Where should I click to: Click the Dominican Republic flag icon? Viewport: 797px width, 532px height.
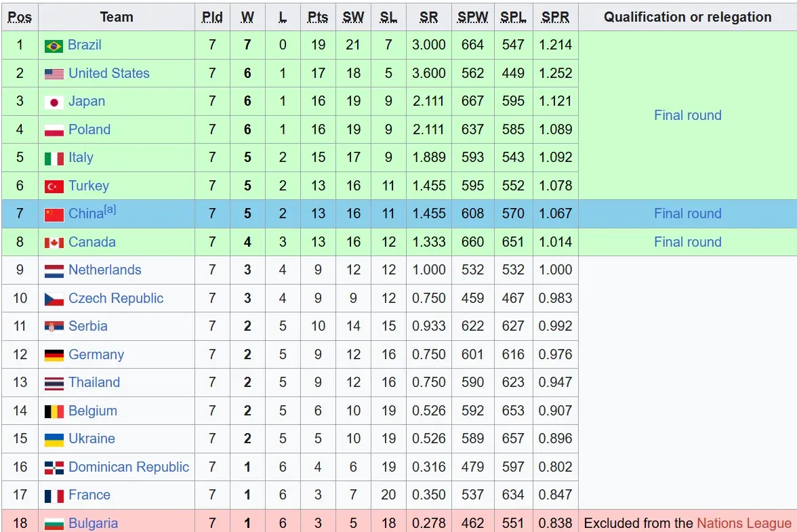point(54,468)
